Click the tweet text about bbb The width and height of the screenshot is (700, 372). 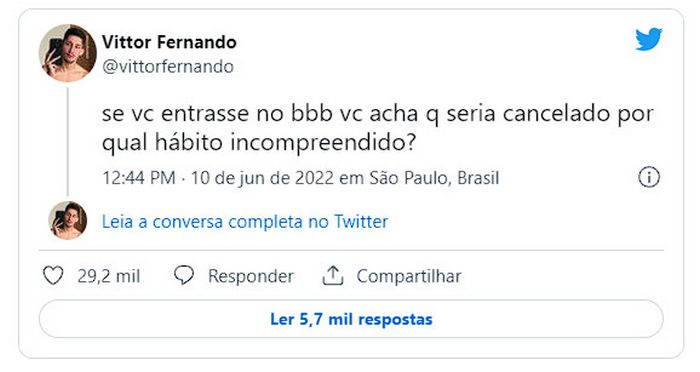click(x=378, y=129)
